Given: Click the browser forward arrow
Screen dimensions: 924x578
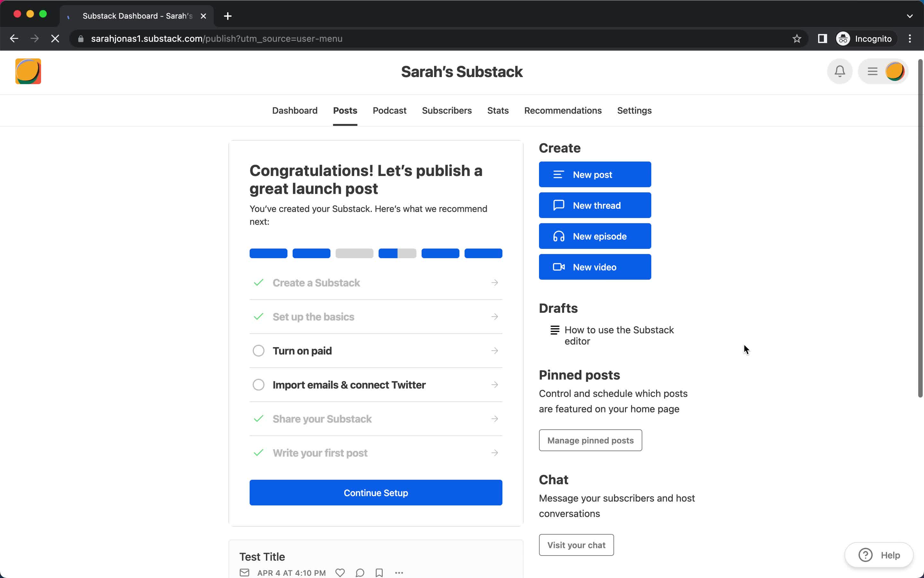Looking at the screenshot, I should [x=34, y=39].
